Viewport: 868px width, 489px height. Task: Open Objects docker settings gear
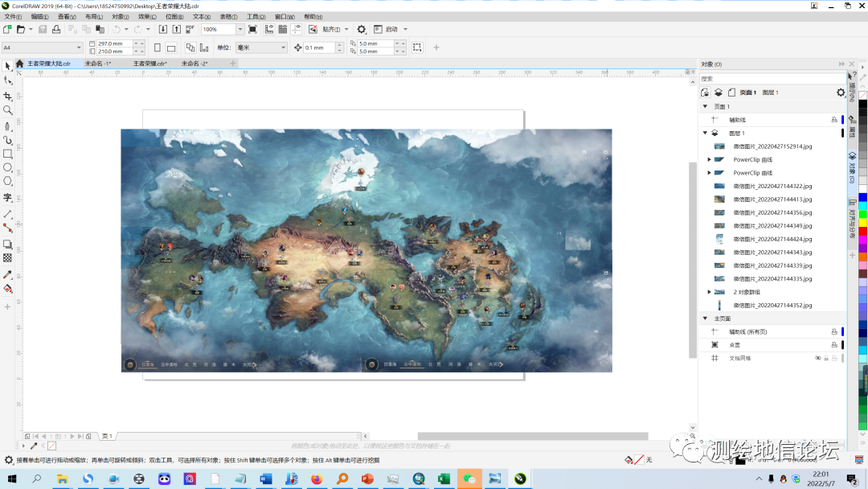pos(841,92)
